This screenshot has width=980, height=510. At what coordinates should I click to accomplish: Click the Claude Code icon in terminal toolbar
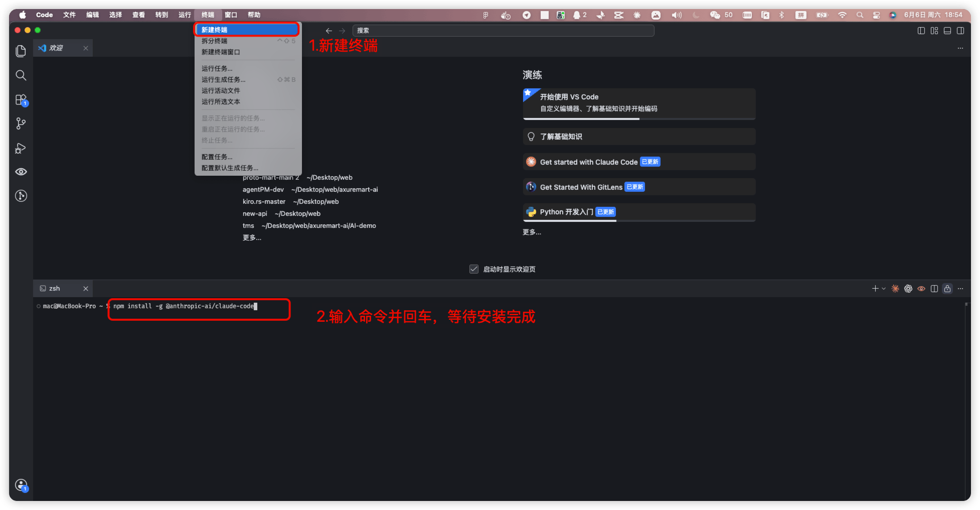(895, 289)
